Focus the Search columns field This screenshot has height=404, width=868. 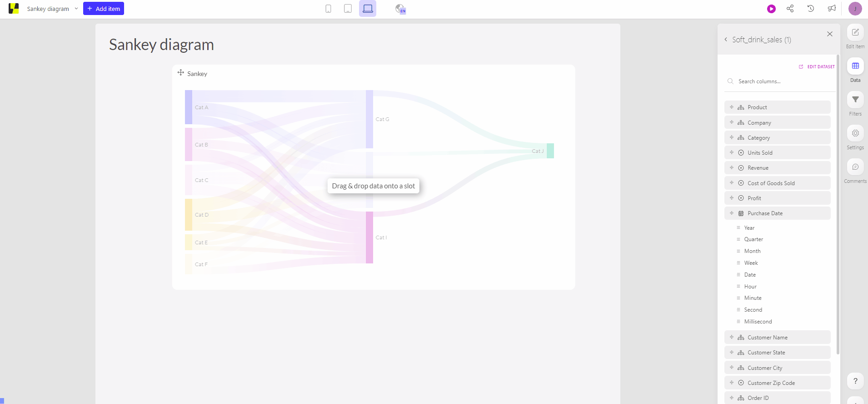click(782, 81)
